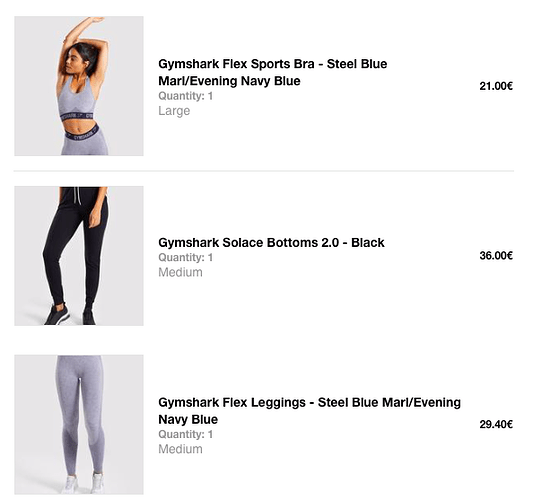
Task: Select the 36.00€ price of Solace Bottoms
Action: [496, 256]
